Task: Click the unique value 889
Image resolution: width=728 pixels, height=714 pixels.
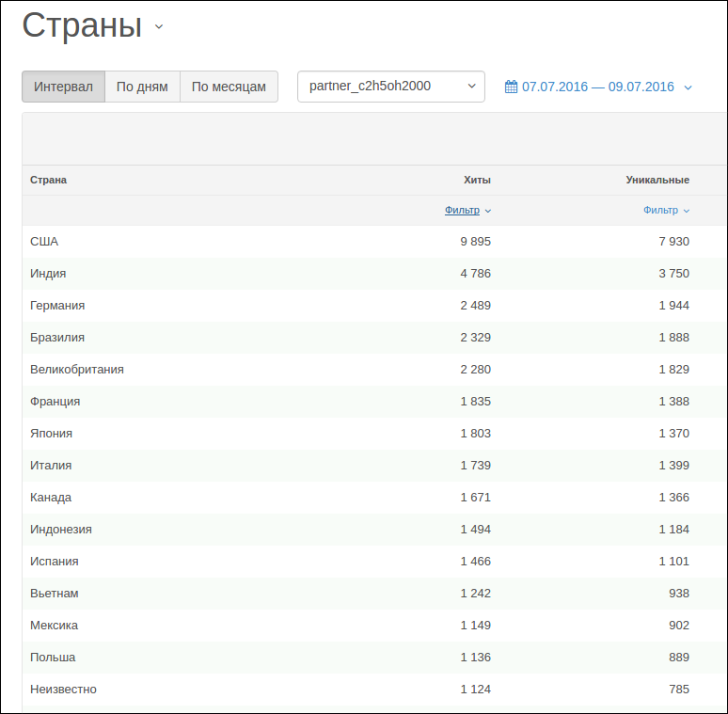Action: (679, 658)
